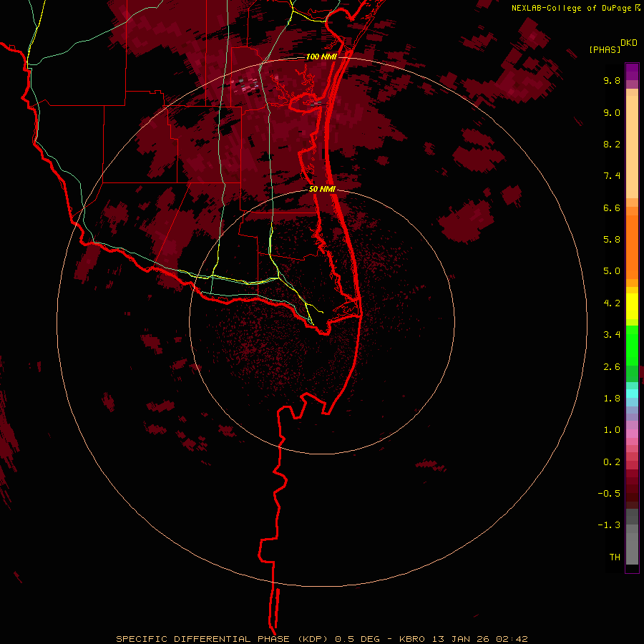Click the 5.0 scale value
The image size is (644, 644).
coord(612,271)
